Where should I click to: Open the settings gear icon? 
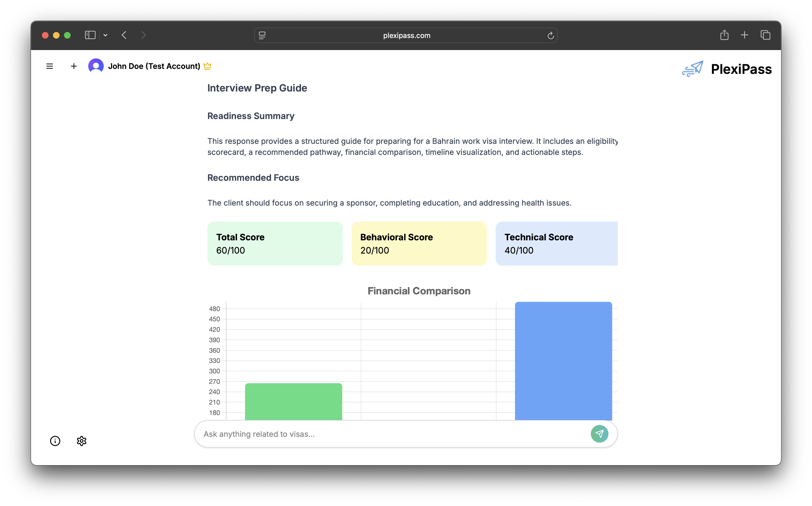pyautogui.click(x=81, y=441)
